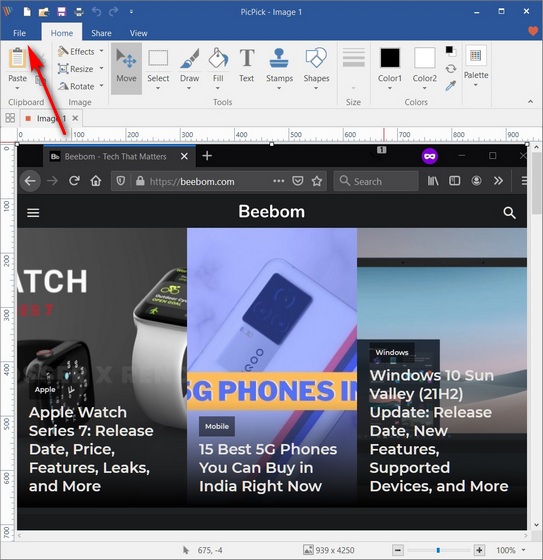Click the black Color1 swatch

390,58
